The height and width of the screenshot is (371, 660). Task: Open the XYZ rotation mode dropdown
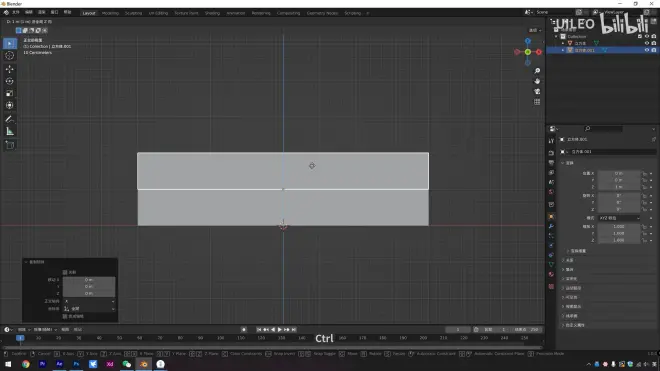619,218
